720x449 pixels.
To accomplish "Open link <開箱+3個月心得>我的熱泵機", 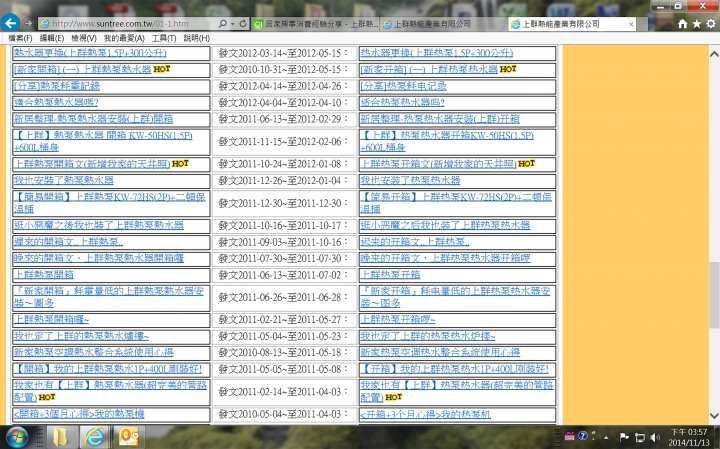I will click(x=79, y=414).
